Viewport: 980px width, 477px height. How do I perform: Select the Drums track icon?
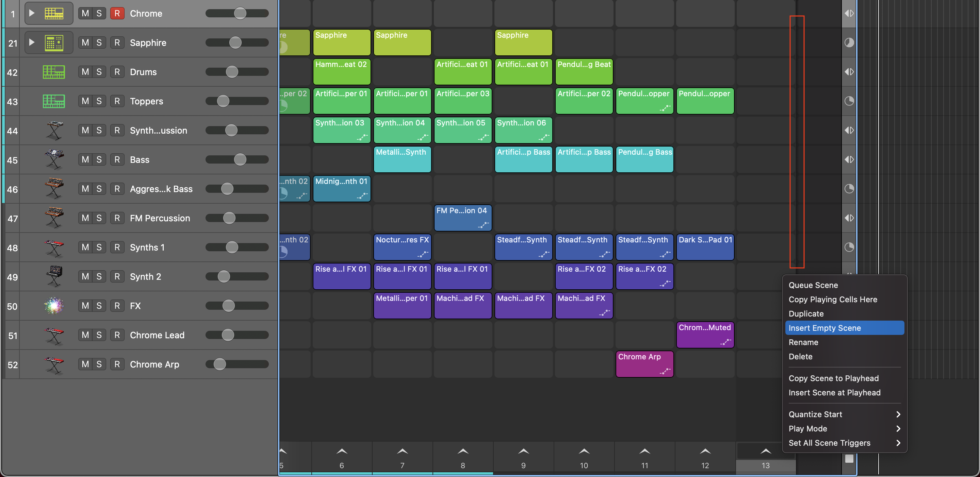tap(54, 71)
